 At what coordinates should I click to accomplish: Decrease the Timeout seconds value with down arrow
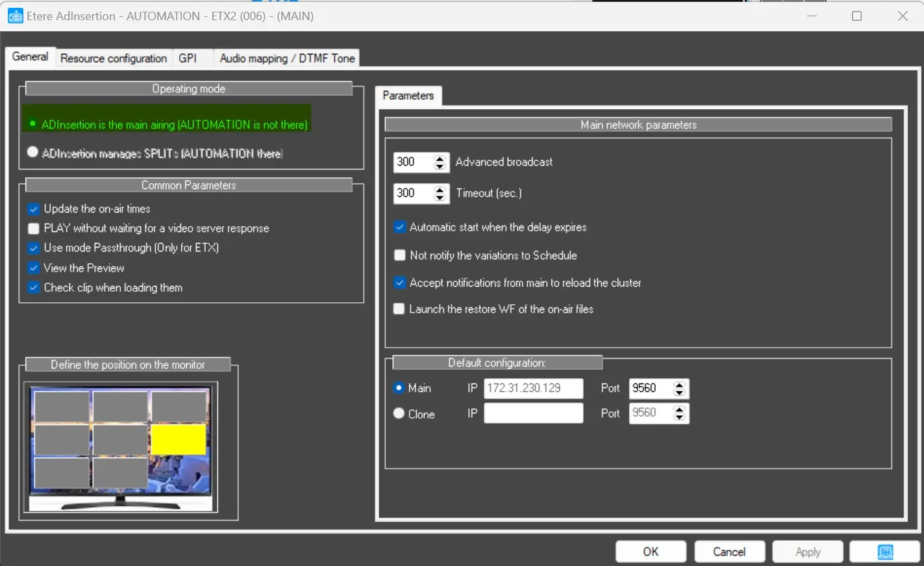tap(440, 198)
